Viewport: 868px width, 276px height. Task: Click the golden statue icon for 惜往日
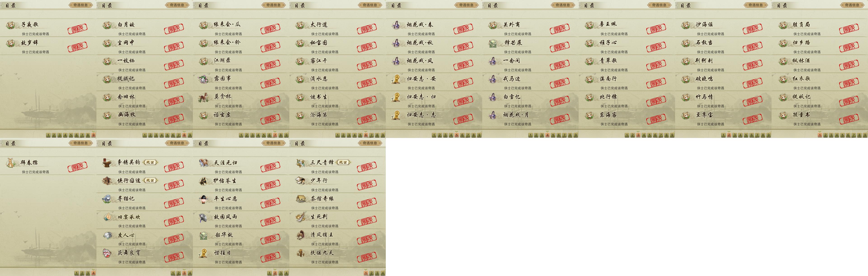point(204,253)
